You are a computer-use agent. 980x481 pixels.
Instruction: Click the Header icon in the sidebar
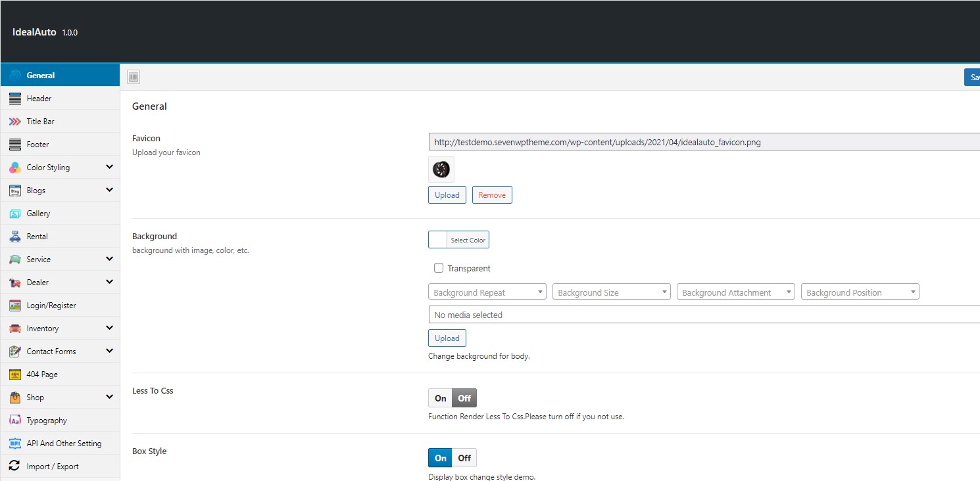14,99
